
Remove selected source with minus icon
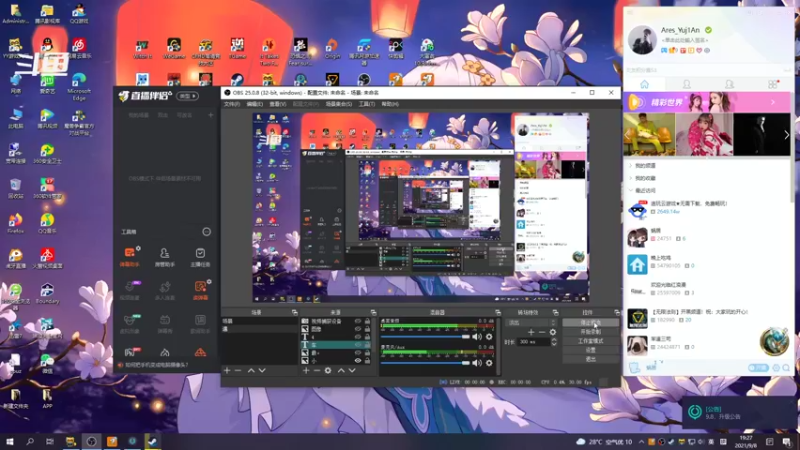pyautogui.click(x=317, y=370)
